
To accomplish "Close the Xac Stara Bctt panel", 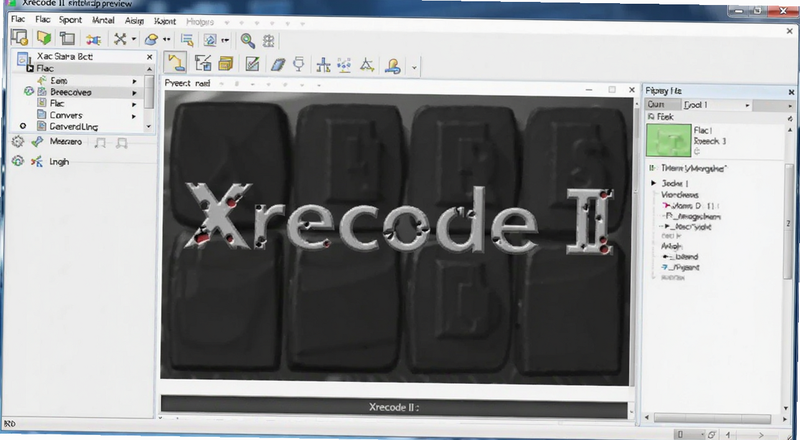I will point(149,57).
